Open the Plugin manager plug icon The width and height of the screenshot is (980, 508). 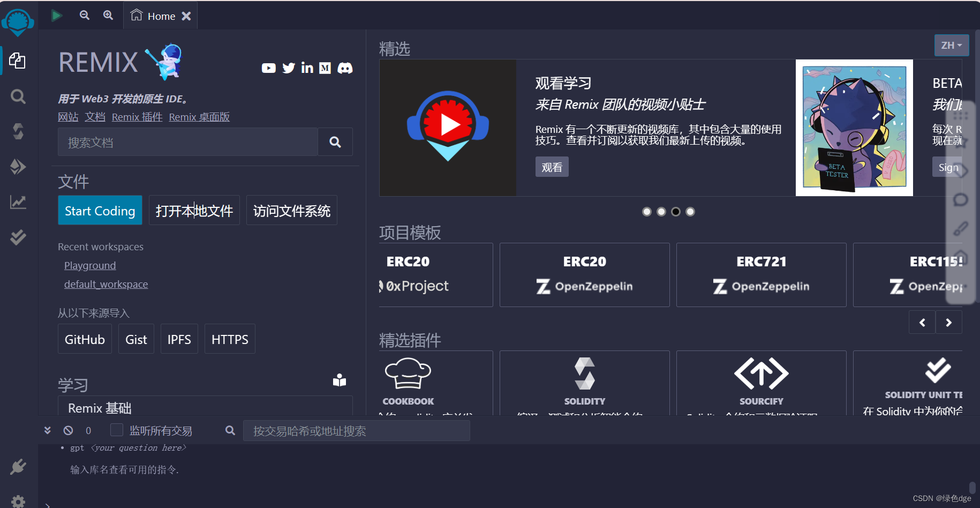(18, 467)
